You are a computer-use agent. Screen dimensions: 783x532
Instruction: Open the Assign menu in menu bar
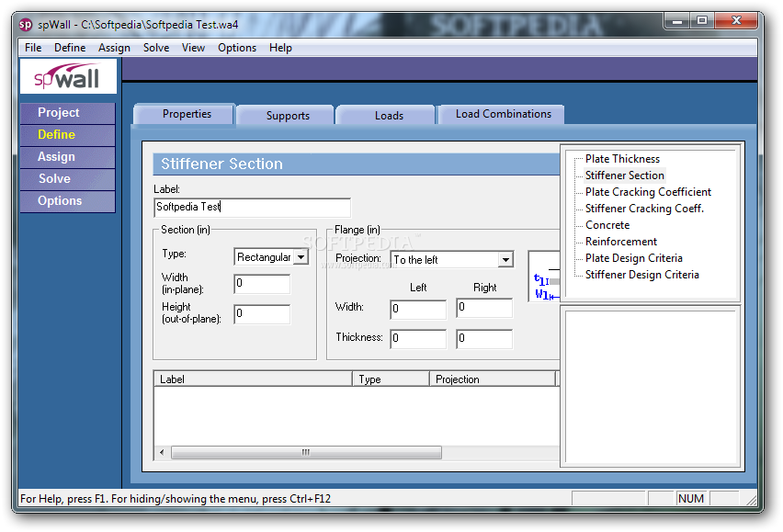tap(114, 48)
